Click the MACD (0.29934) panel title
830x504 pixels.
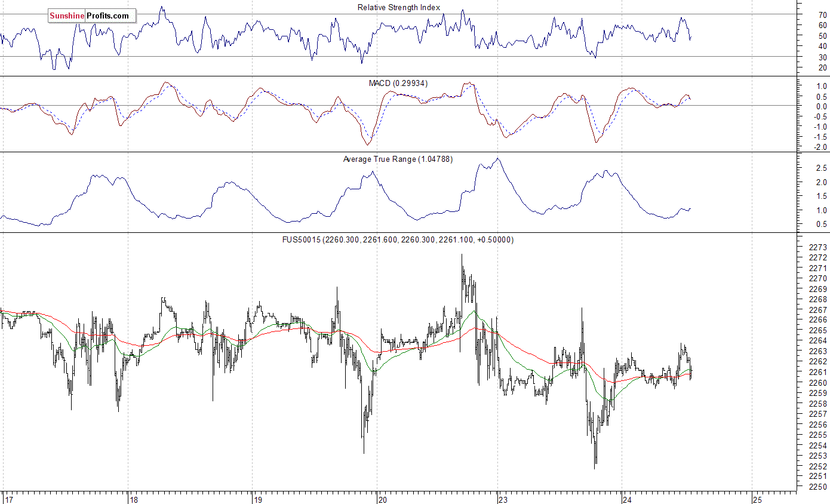(398, 83)
